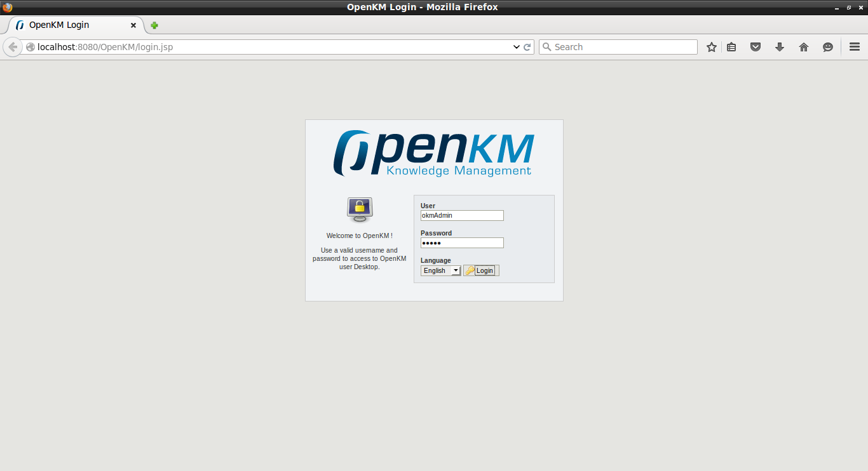
Task: Click the Firefox icon in title bar
Action: 8,8
